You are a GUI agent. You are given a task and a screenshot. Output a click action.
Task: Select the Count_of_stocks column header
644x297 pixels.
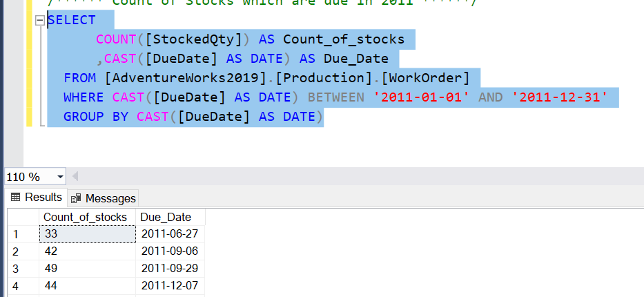85,217
